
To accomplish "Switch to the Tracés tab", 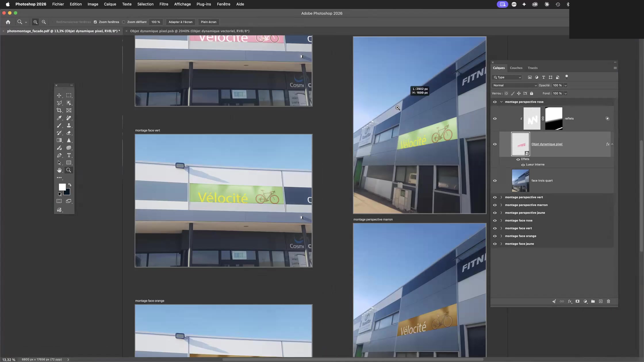I will tap(533, 68).
